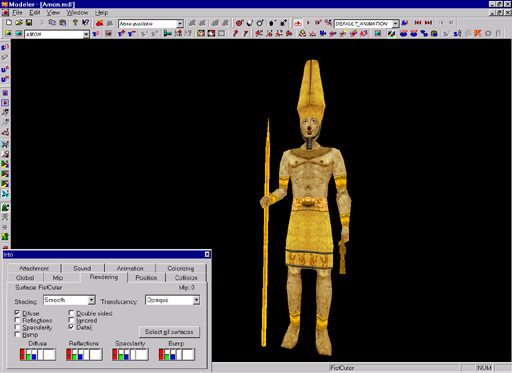Viewport: 512px width, 373px height.
Task: Switch to the Sound tab
Action: click(x=82, y=268)
